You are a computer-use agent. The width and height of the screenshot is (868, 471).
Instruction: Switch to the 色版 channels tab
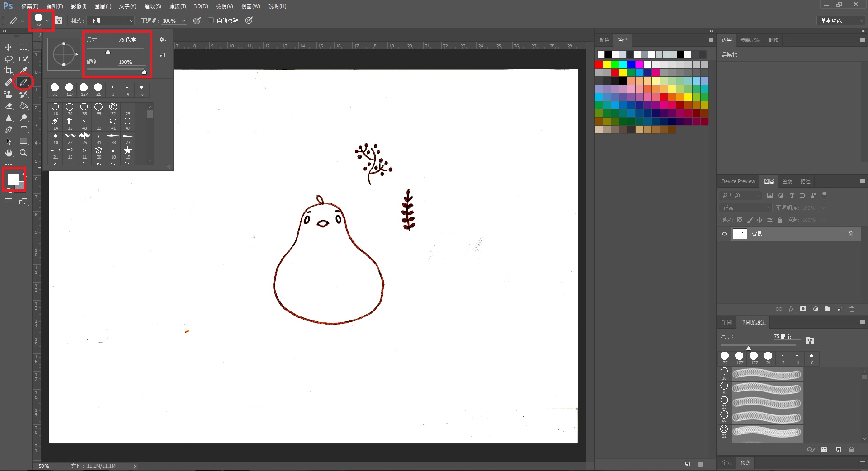coord(787,181)
